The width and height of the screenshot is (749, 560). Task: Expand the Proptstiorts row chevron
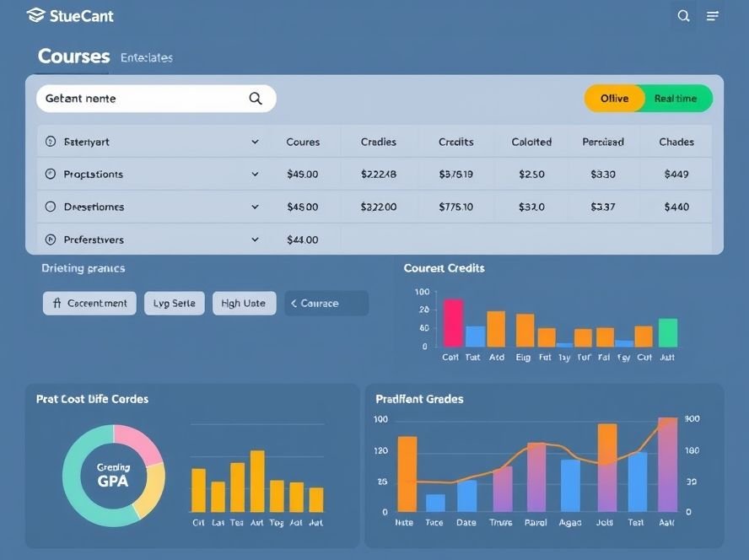[x=255, y=174]
